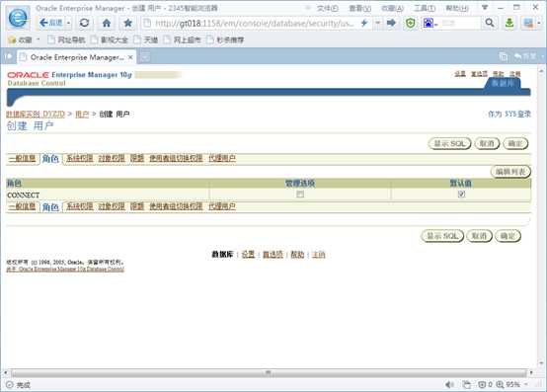Click 确定 button above the tabs
This screenshot has height=392, width=547.
515,144
